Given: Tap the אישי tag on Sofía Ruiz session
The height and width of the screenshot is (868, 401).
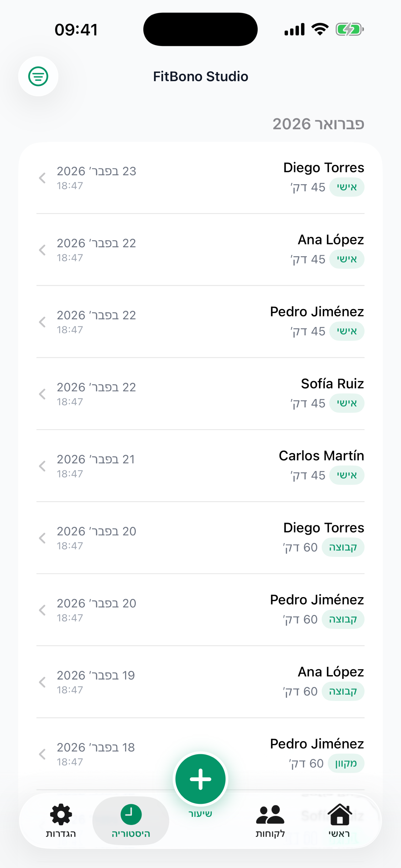Looking at the screenshot, I should coord(346,403).
